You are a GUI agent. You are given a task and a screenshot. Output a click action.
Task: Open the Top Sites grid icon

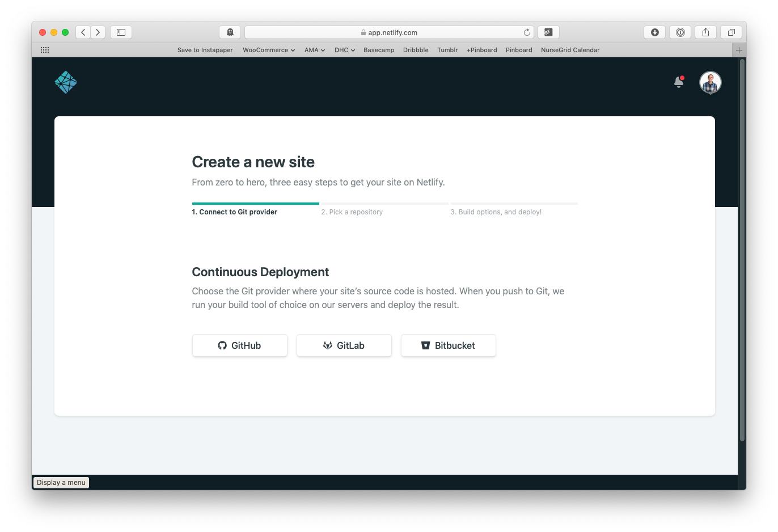[45, 50]
